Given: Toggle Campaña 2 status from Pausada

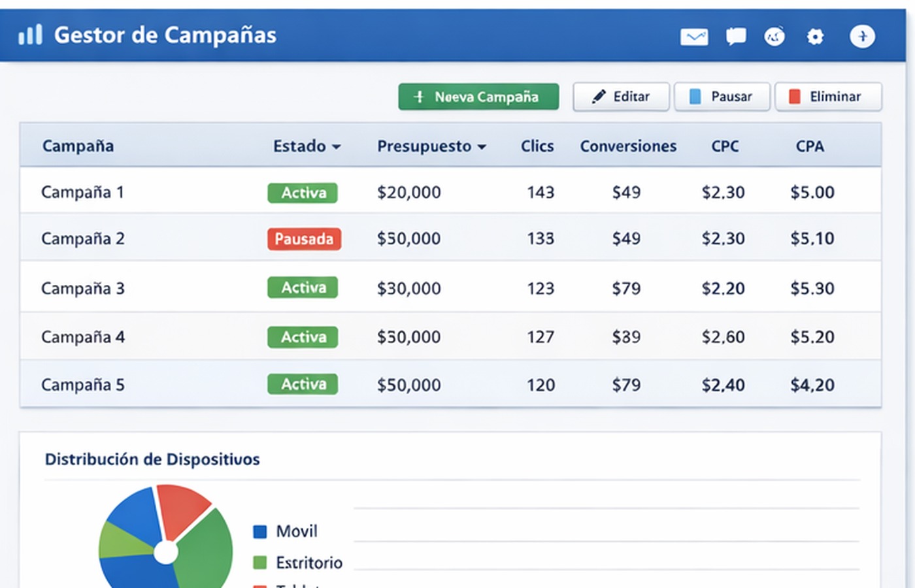Looking at the screenshot, I should (304, 239).
